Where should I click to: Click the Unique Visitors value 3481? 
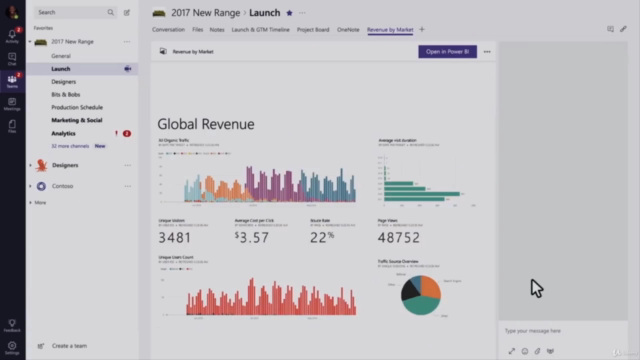[x=175, y=238]
